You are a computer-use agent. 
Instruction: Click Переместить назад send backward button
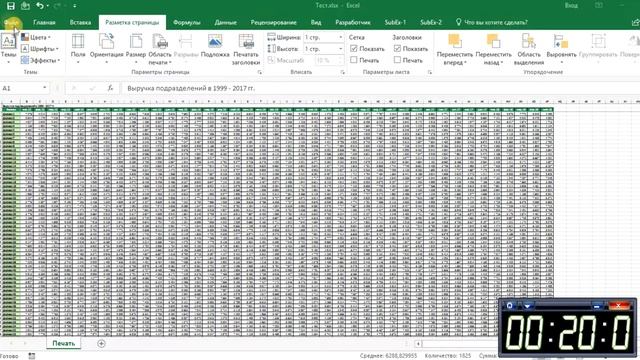point(493,49)
